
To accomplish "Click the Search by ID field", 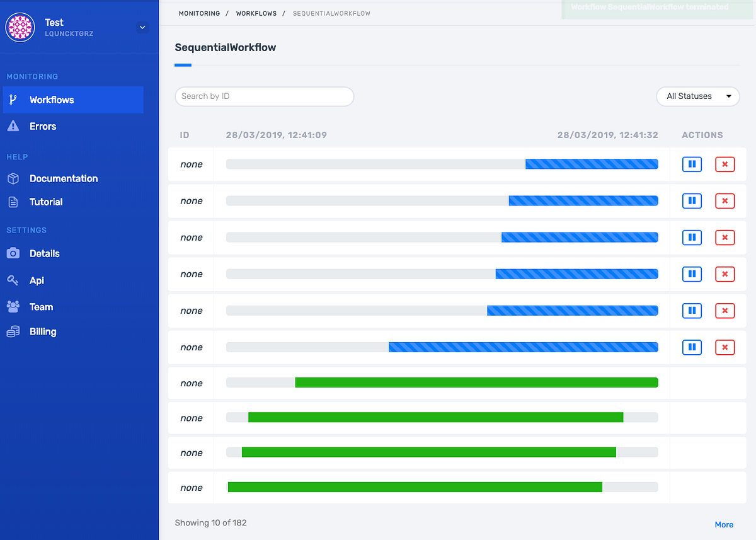I will pyautogui.click(x=264, y=96).
